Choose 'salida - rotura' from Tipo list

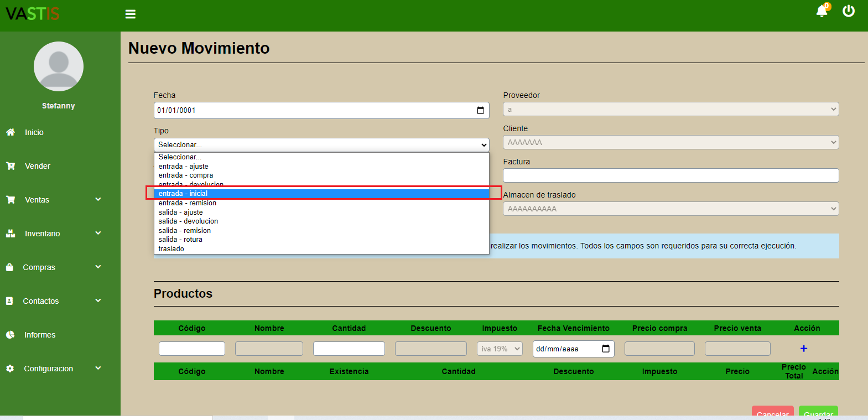coord(180,240)
